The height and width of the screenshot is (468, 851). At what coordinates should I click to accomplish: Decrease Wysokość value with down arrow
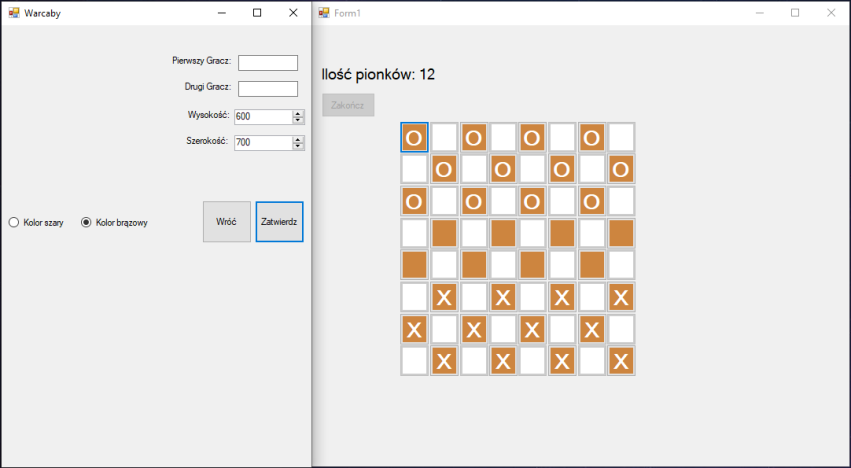pyautogui.click(x=298, y=120)
